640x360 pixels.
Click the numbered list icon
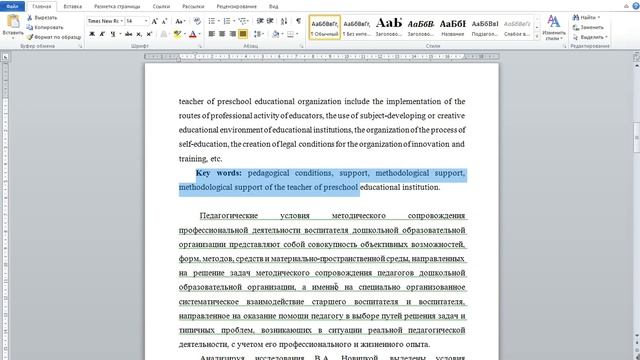click(227, 21)
